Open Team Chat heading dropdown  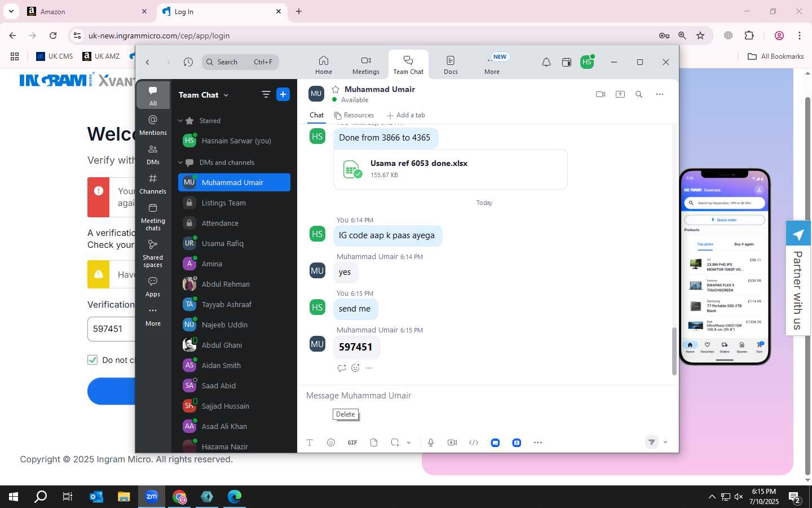pos(204,95)
